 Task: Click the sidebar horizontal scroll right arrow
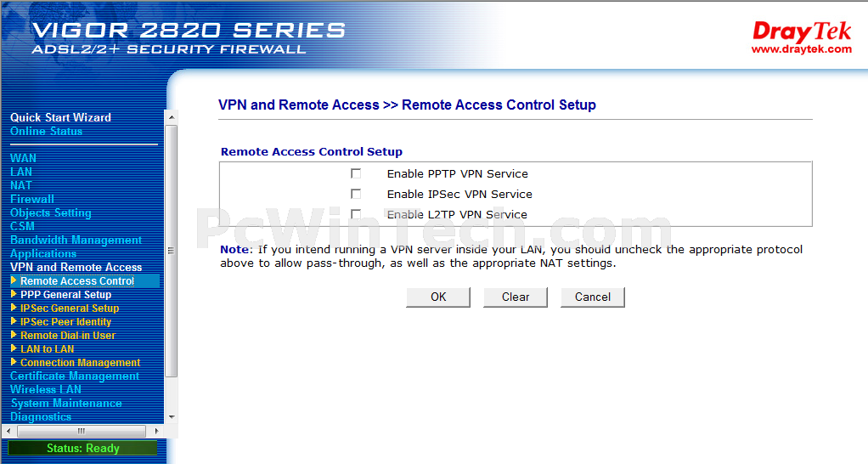tap(156, 431)
